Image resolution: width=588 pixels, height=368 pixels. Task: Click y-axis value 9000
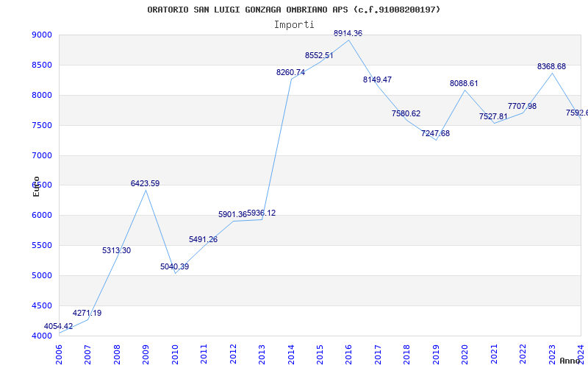[x=41, y=35]
